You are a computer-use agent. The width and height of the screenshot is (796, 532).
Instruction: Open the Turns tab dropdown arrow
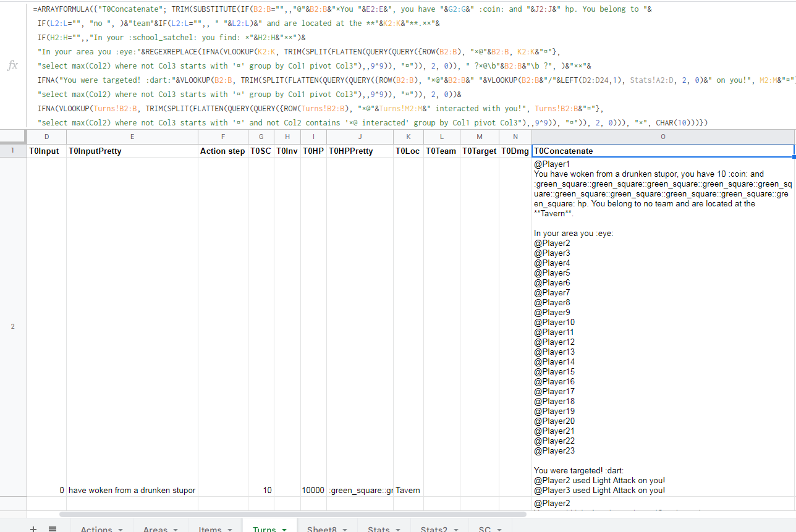click(284, 530)
